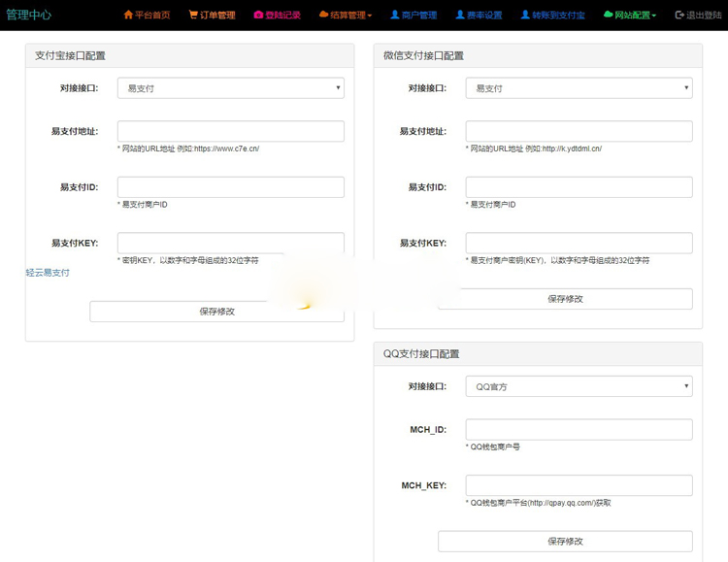728x562 pixels.
Task: Click the 轻云易支付 link
Action: 48,273
